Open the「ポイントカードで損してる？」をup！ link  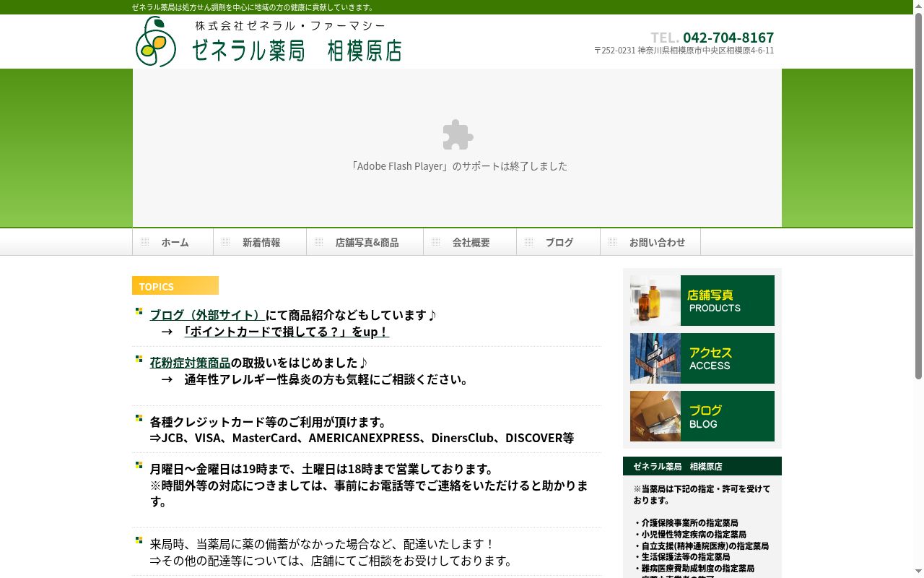(x=287, y=332)
